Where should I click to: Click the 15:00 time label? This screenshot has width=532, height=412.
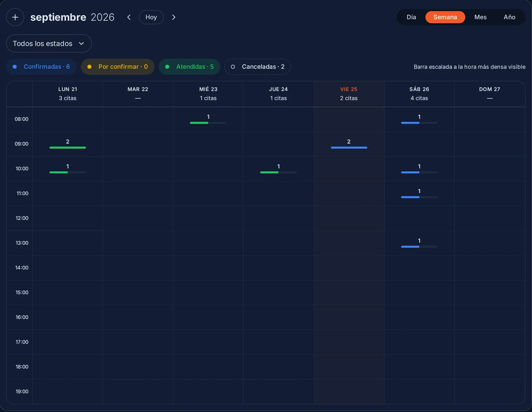22,292
